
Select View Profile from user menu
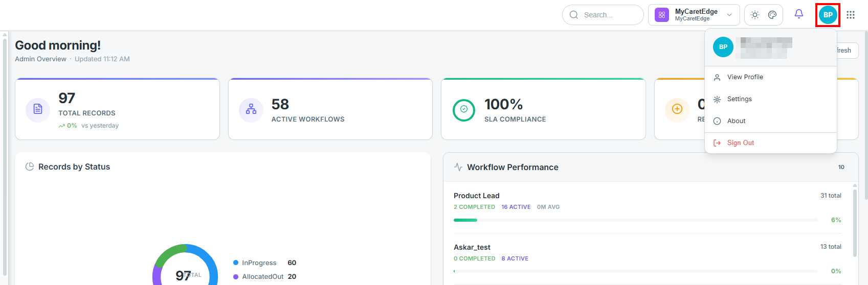point(770,77)
